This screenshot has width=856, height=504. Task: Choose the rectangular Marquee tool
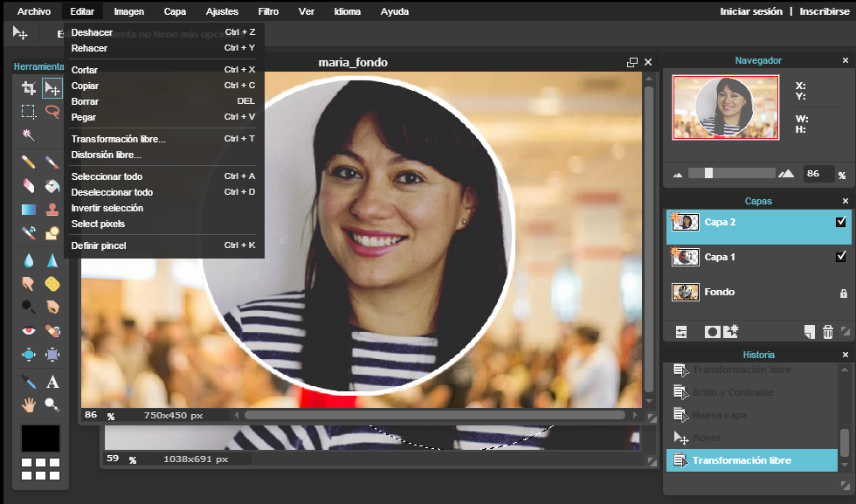28,112
